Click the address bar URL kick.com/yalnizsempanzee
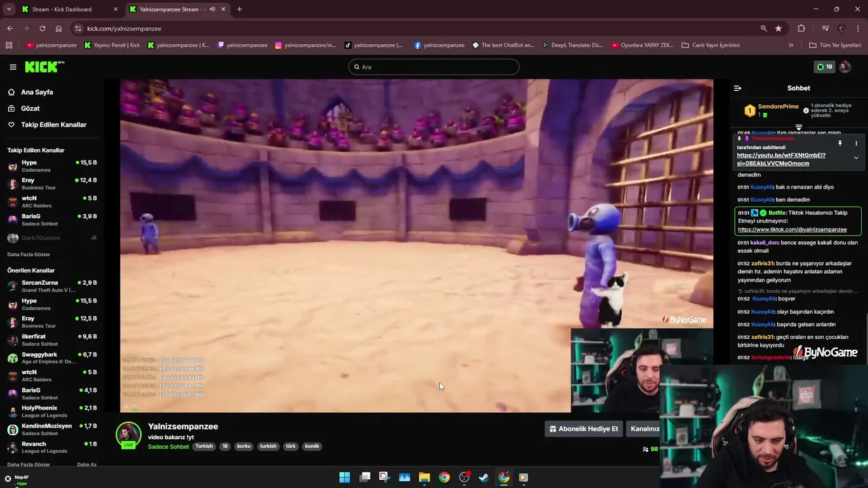The height and width of the screenshot is (488, 868). [x=124, y=28]
